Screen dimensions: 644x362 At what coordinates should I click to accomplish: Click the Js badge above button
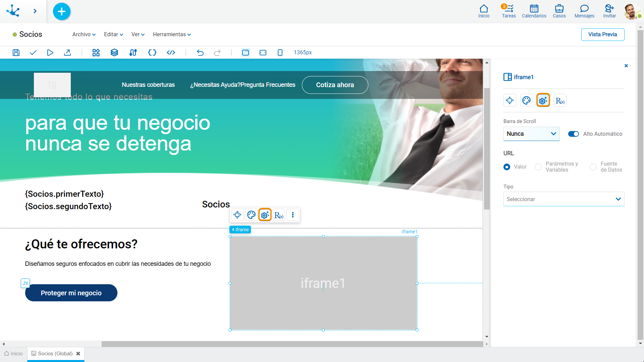click(x=25, y=283)
